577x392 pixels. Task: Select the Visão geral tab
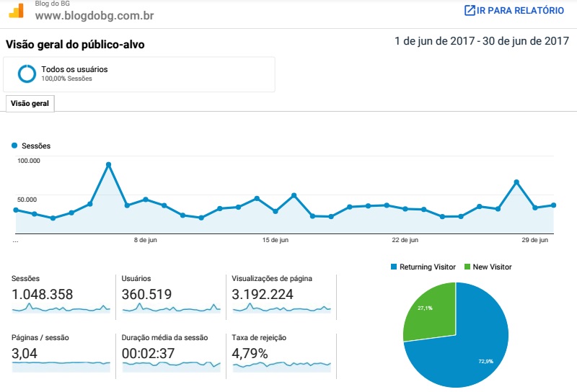click(x=30, y=103)
